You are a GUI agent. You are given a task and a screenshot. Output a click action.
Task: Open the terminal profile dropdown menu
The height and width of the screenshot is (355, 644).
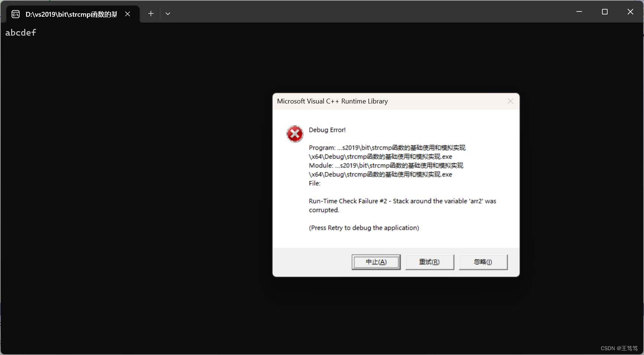tap(168, 14)
